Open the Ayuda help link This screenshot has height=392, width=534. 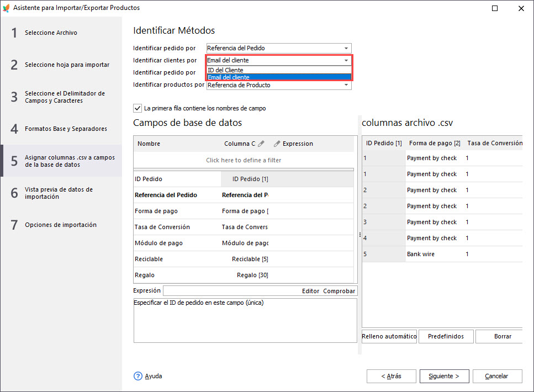154,376
